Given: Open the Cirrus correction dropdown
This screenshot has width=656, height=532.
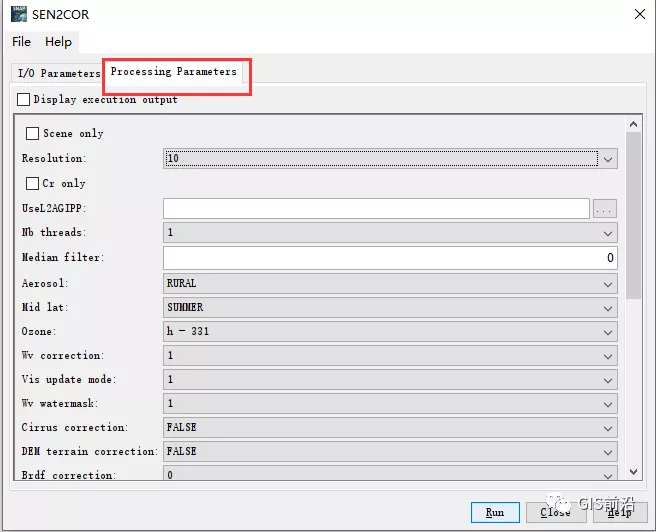Looking at the screenshot, I should click(390, 427).
